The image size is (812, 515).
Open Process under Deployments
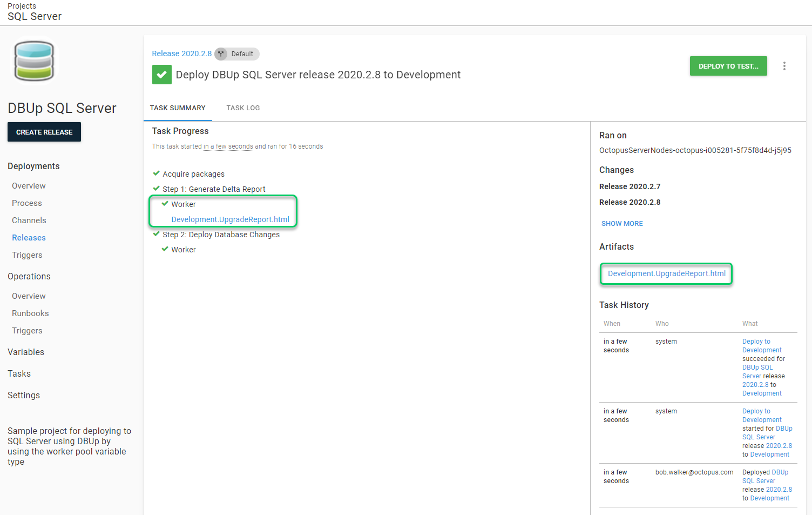tap(27, 203)
